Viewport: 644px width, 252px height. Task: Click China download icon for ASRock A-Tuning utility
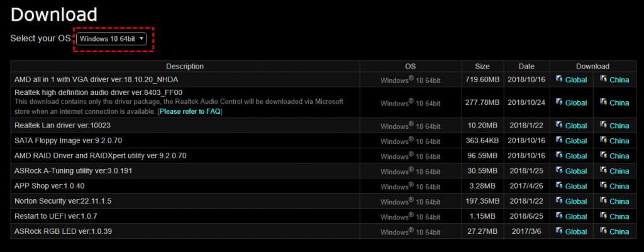click(x=603, y=170)
